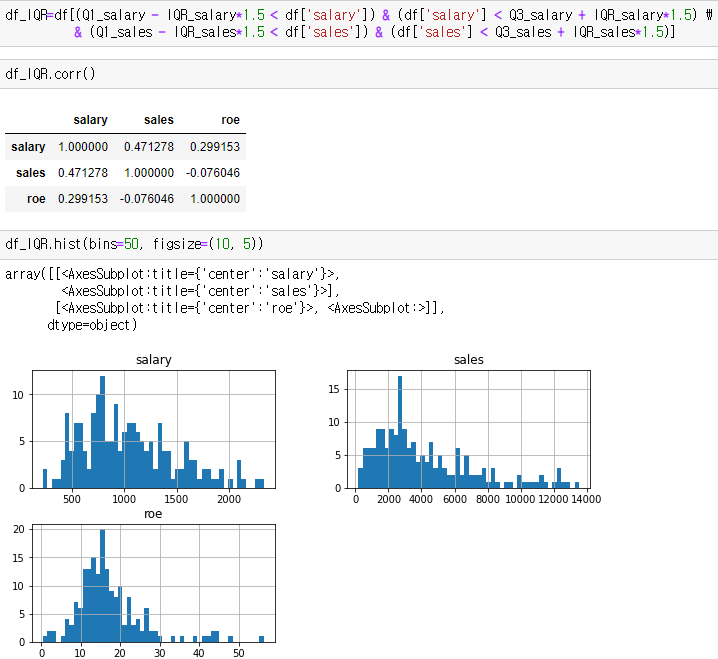Click the sales histogram title
The height and width of the screenshot is (659, 718).
(469, 359)
